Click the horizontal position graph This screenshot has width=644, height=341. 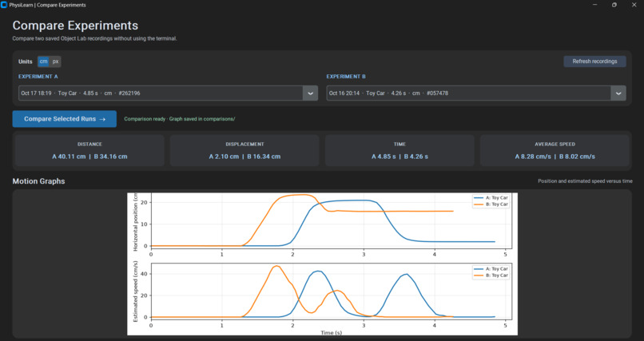(331, 220)
